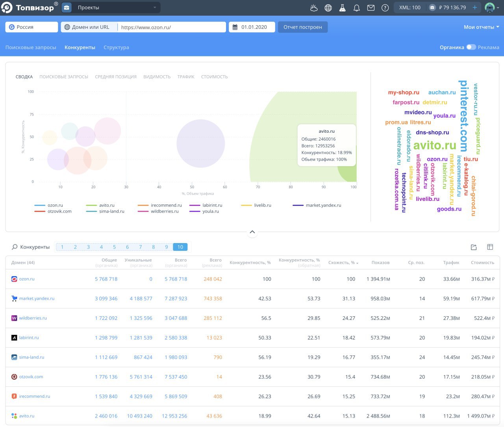Click the calendar icon in date field

[x=235, y=27]
